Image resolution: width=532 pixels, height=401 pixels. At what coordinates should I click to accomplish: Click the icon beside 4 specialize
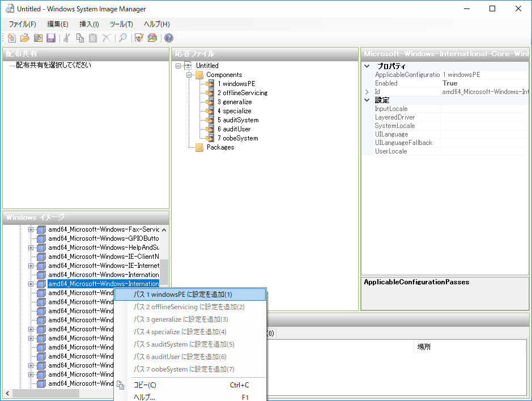[x=210, y=111]
